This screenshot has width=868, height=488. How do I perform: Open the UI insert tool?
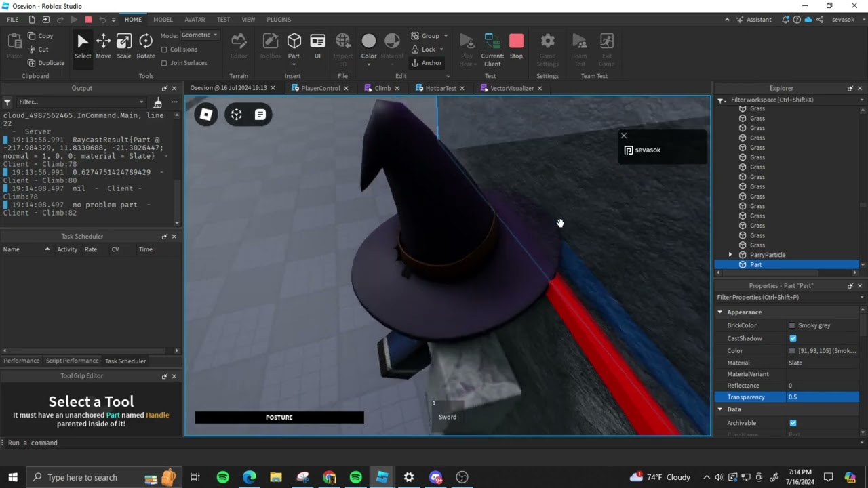pos(317,46)
